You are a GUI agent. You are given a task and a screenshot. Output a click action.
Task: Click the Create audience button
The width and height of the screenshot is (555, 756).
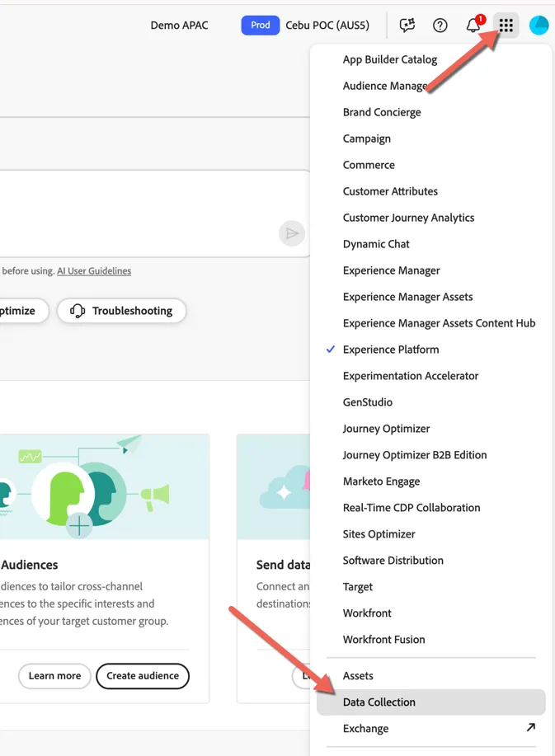click(143, 676)
